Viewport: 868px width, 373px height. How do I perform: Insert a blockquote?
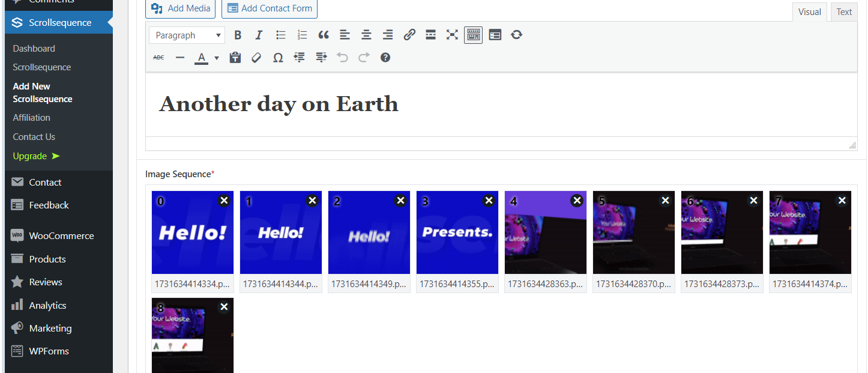point(324,35)
